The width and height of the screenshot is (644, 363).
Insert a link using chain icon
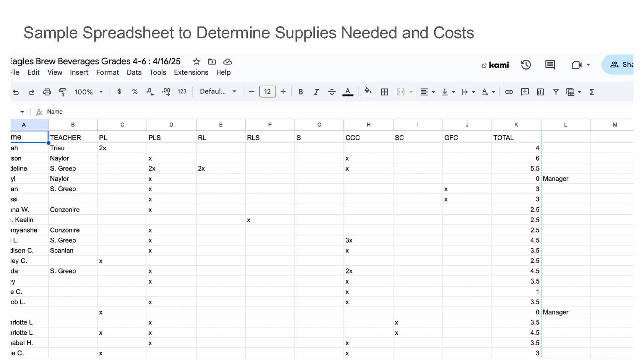click(509, 92)
